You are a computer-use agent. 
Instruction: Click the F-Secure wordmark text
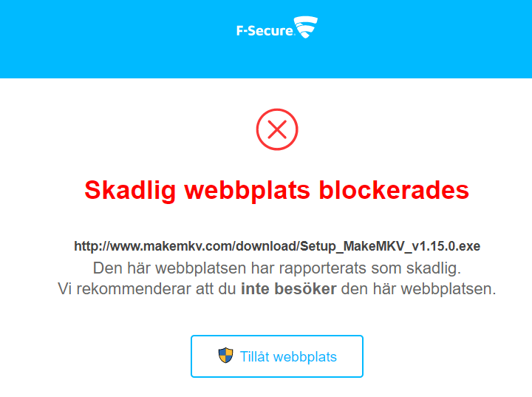[264, 31]
